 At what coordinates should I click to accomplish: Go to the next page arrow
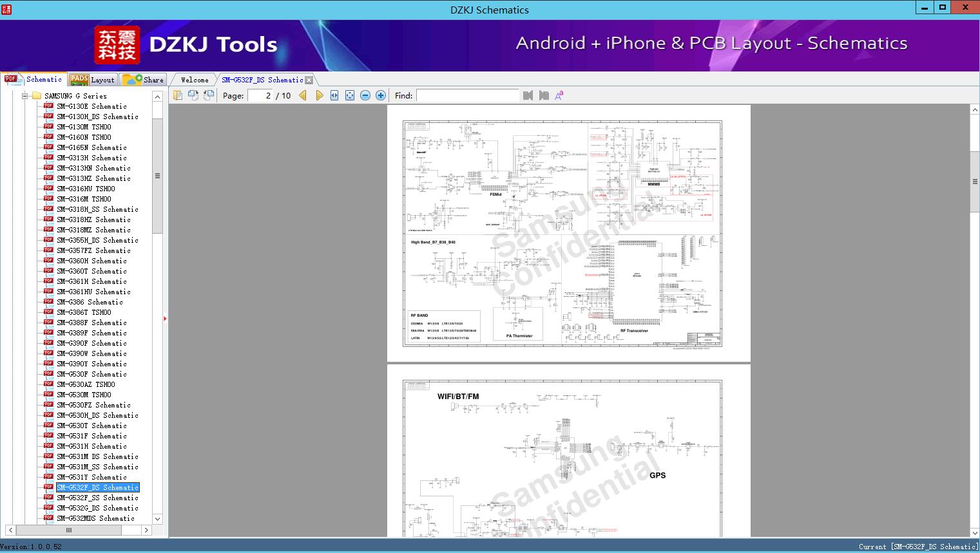click(320, 95)
